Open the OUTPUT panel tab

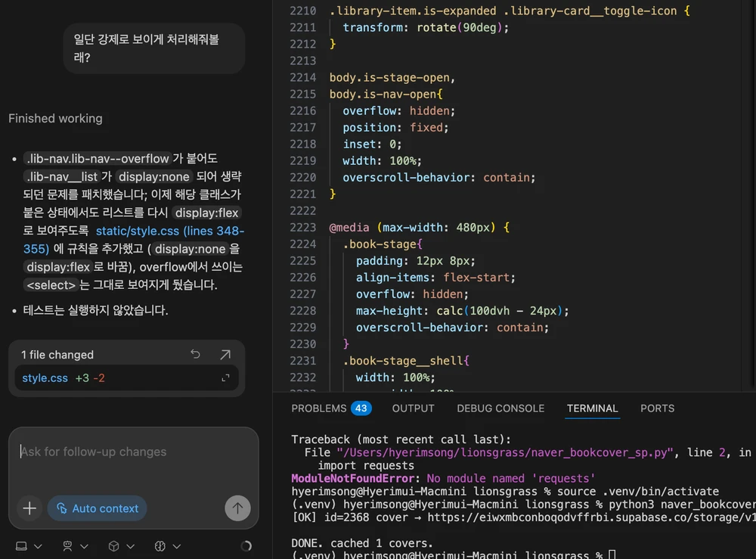tap(414, 408)
